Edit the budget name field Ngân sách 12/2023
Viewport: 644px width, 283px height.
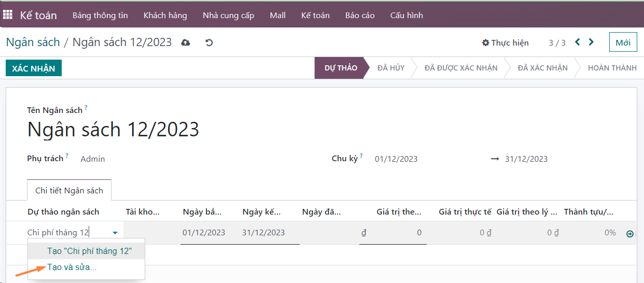[113, 129]
